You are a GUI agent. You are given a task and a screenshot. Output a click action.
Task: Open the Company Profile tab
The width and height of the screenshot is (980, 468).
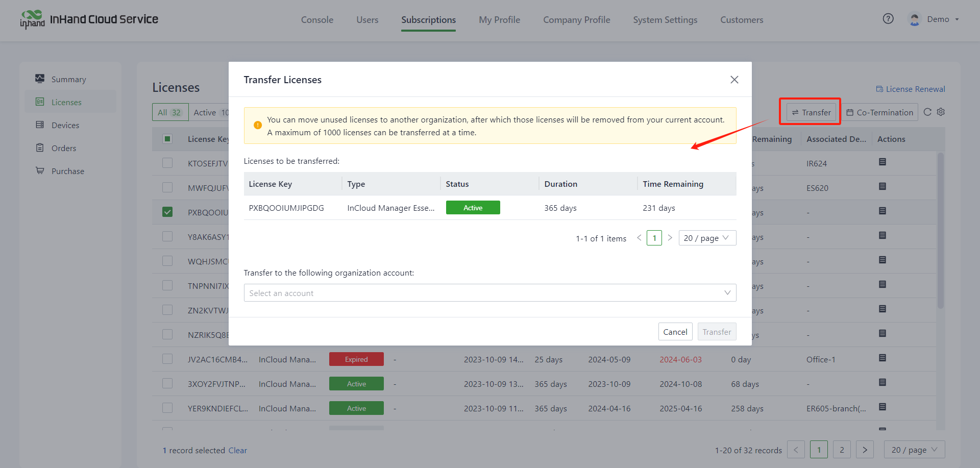(x=576, y=20)
